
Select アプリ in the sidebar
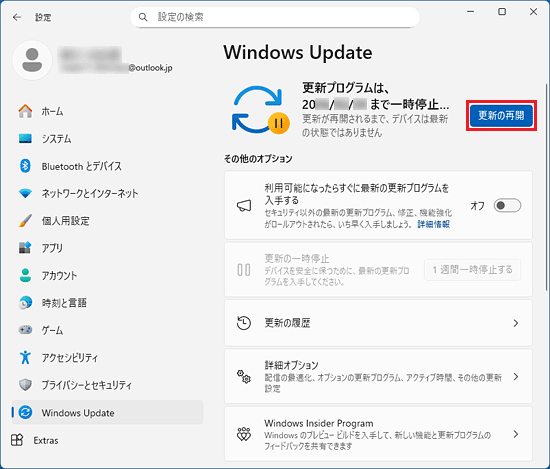coord(107,248)
